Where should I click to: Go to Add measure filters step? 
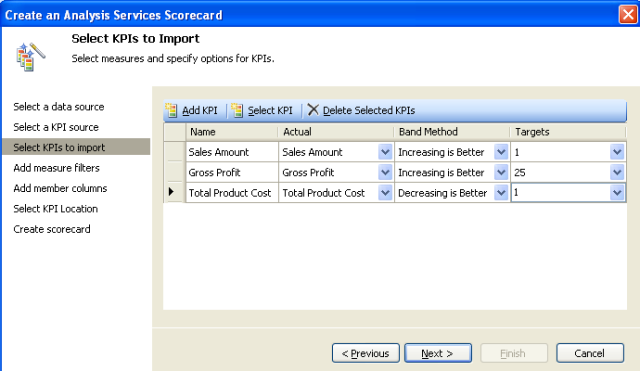tap(56, 168)
